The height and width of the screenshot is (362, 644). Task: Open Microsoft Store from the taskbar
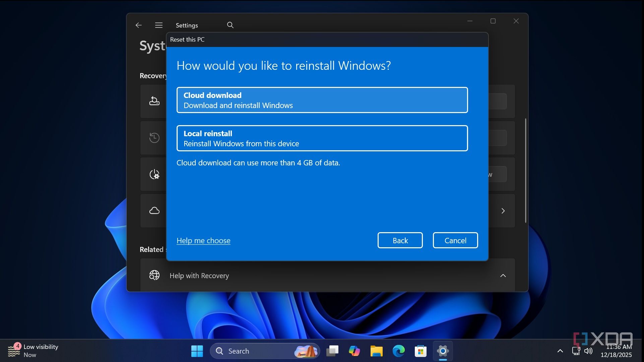coord(421,351)
